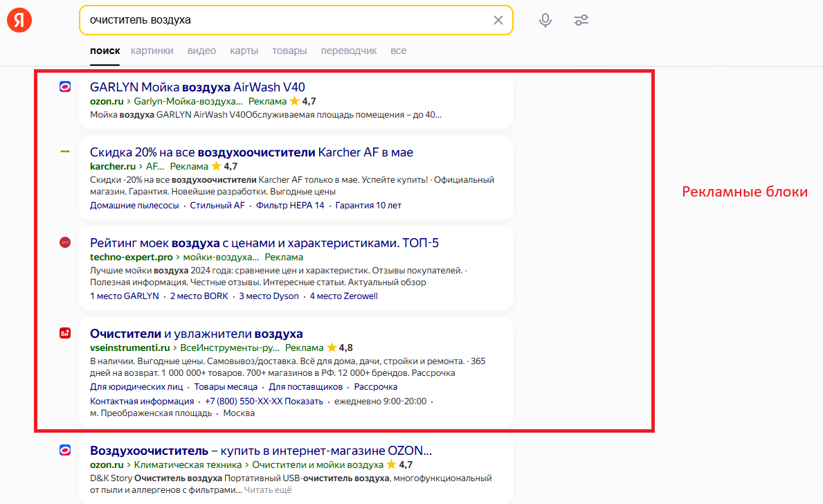Click techno-expert favicon next to rating ad

[65, 242]
